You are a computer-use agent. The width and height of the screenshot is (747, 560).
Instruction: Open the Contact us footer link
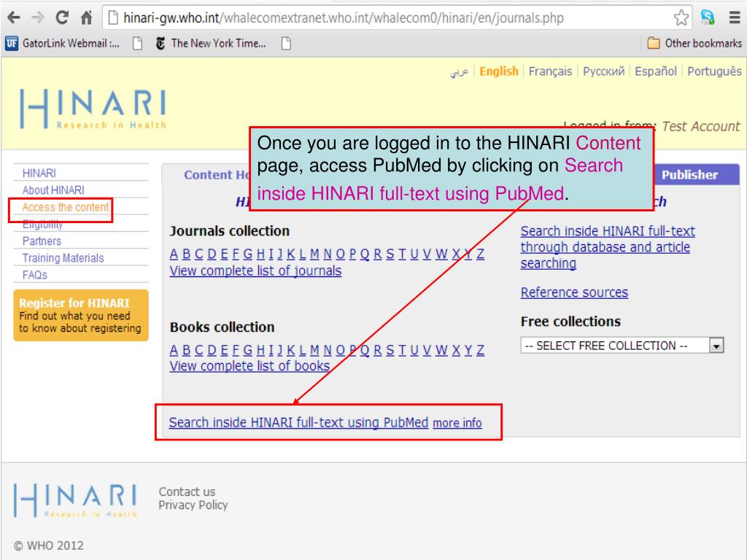[x=187, y=491]
